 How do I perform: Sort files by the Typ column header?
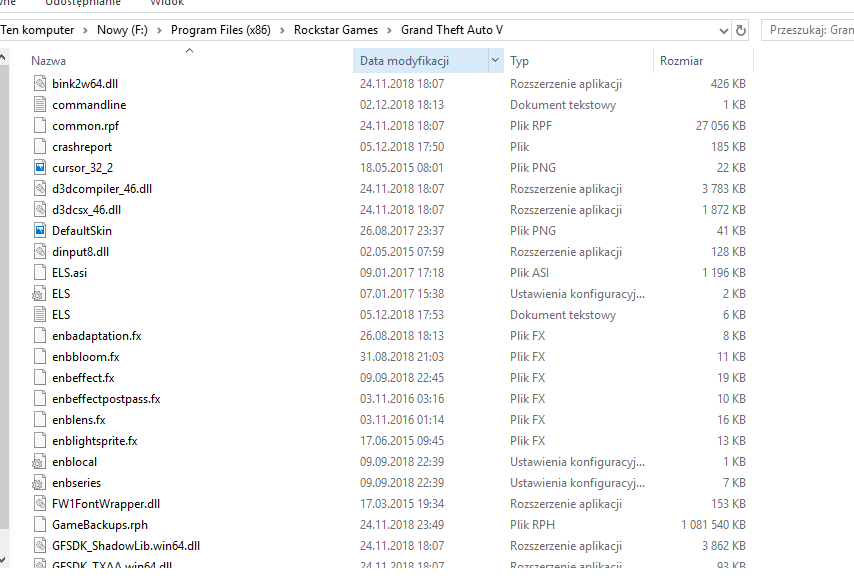[x=519, y=61]
